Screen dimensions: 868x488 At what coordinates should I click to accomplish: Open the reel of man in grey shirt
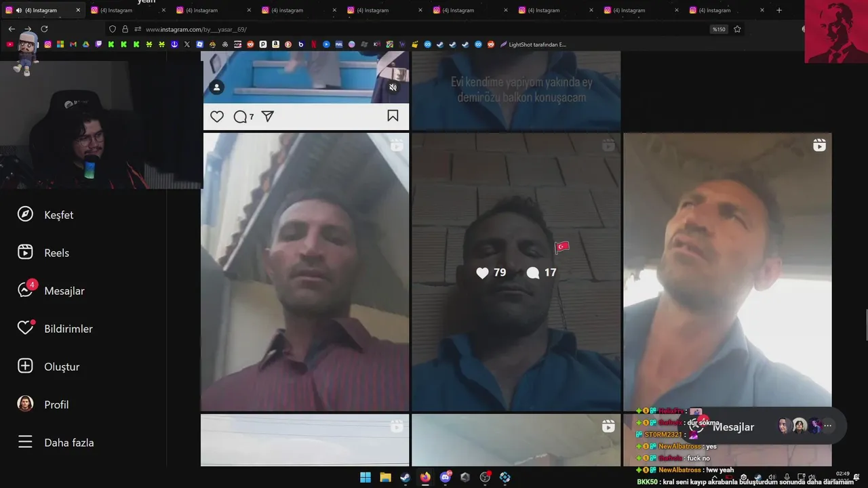[728, 271]
